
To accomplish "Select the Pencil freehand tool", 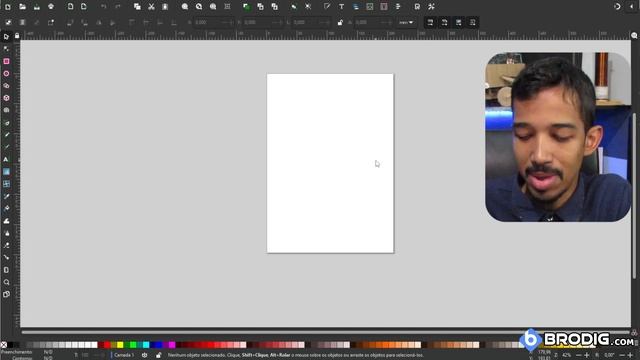I will (x=6, y=135).
